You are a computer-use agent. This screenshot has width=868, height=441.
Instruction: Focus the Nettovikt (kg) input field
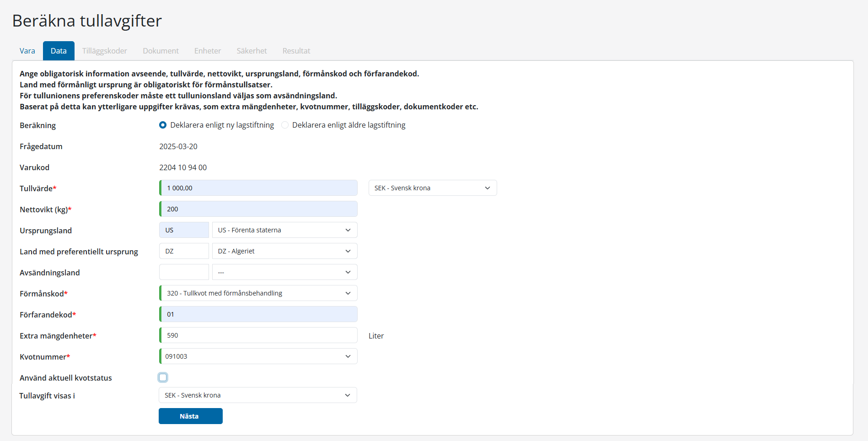pos(258,209)
